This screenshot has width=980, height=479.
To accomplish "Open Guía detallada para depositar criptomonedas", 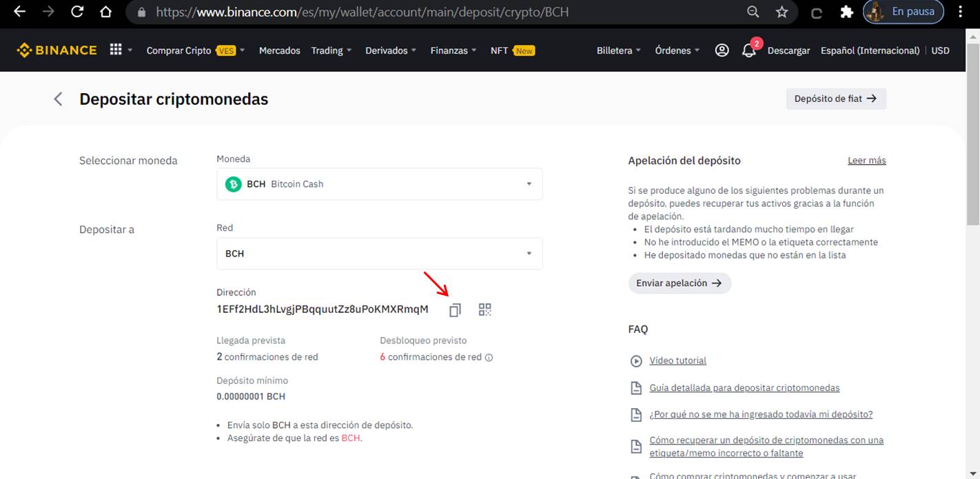I will tap(744, 388).
